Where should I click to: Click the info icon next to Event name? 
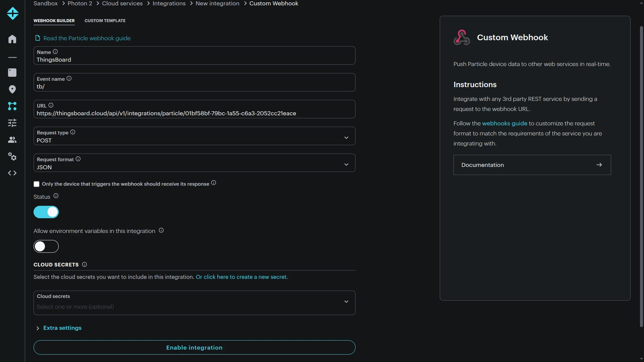(69, 78)
